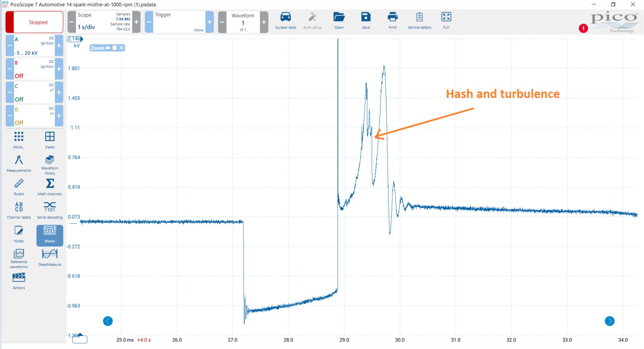Open the Actions menu
644x349 pixels.
point(18,280)
